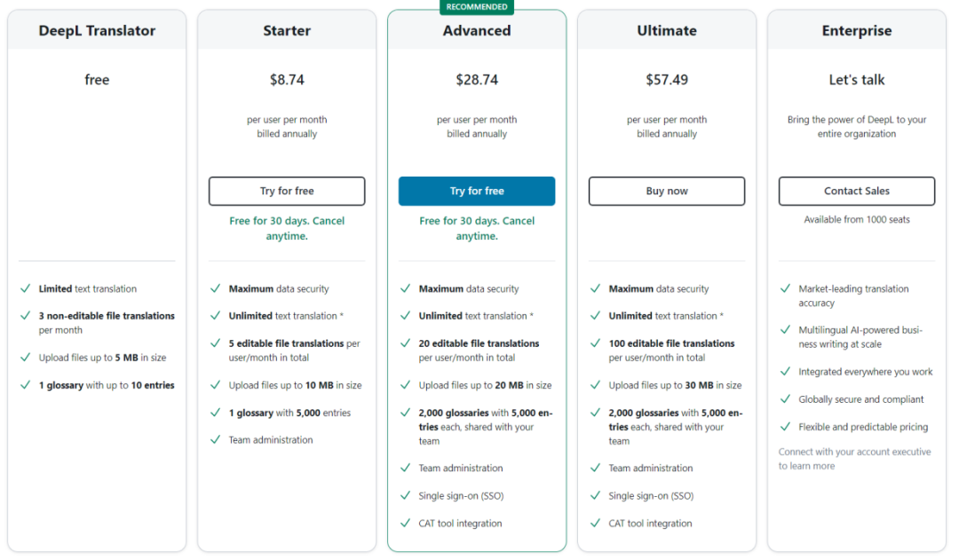Click the DeepL Translator plan title
The height and width of the screenshot is (560, 959).
(x=97, y=31)
